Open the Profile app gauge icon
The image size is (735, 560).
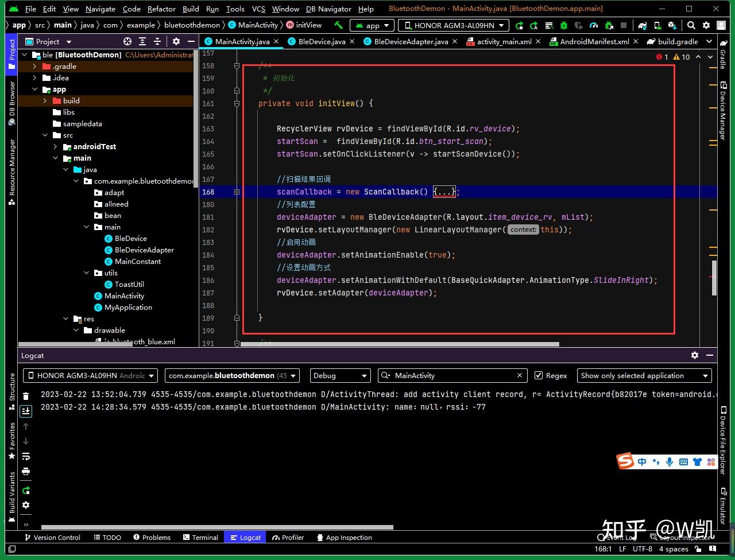594,25
